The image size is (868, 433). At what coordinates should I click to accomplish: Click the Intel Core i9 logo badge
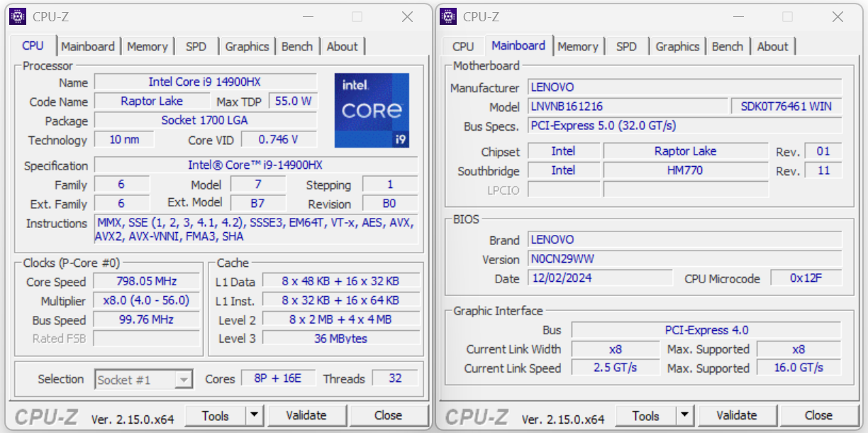coord(372,110)
